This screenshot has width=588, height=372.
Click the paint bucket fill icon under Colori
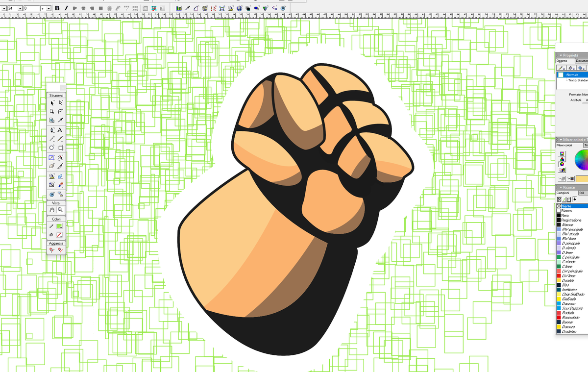(x=52, y=235)
